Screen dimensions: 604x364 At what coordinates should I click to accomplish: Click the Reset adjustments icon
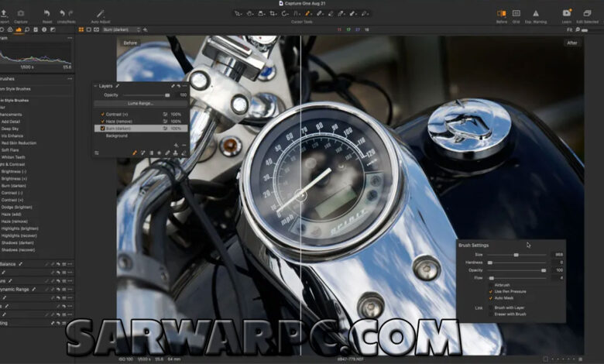tap(46, 13)
